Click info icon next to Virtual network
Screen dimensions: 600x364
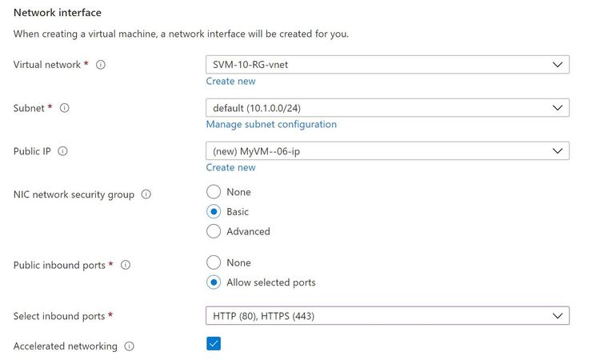click(101, 65)
